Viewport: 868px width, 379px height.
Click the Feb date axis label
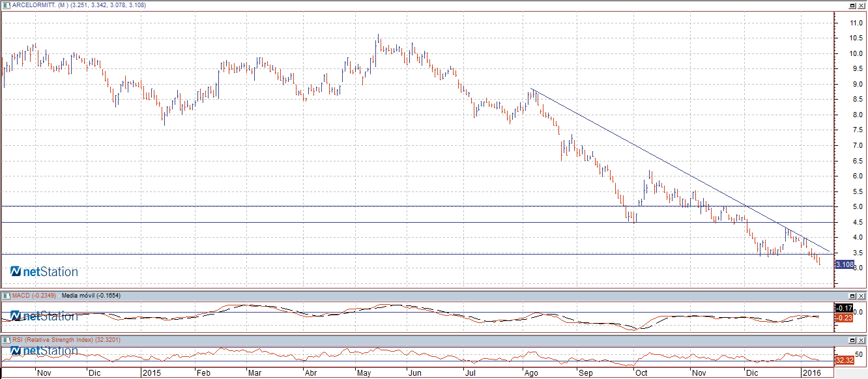tap(203, 374)
